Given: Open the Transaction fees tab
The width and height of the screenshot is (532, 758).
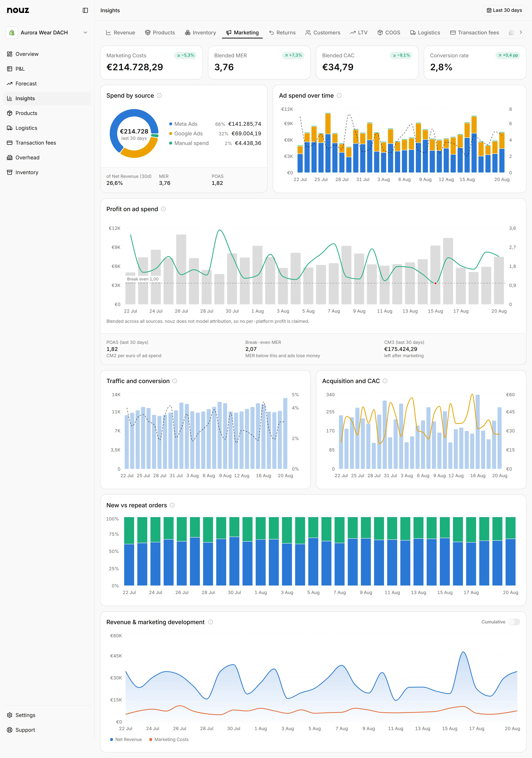Looking at the screenshot, I should tap(475, 33).
